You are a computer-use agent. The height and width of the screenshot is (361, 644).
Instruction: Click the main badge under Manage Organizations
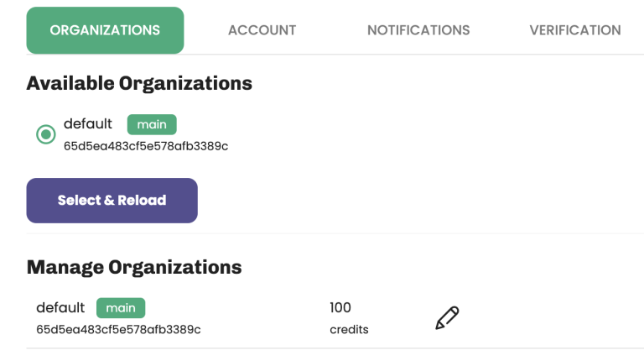[x=121, y=308]
